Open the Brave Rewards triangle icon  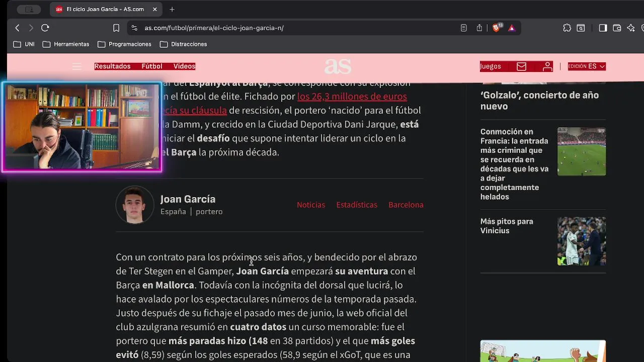click(x=512, y=28)
